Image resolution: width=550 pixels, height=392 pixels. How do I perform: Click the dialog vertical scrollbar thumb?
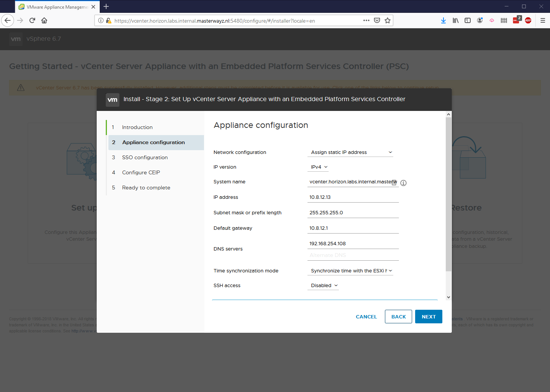(448, 194)
